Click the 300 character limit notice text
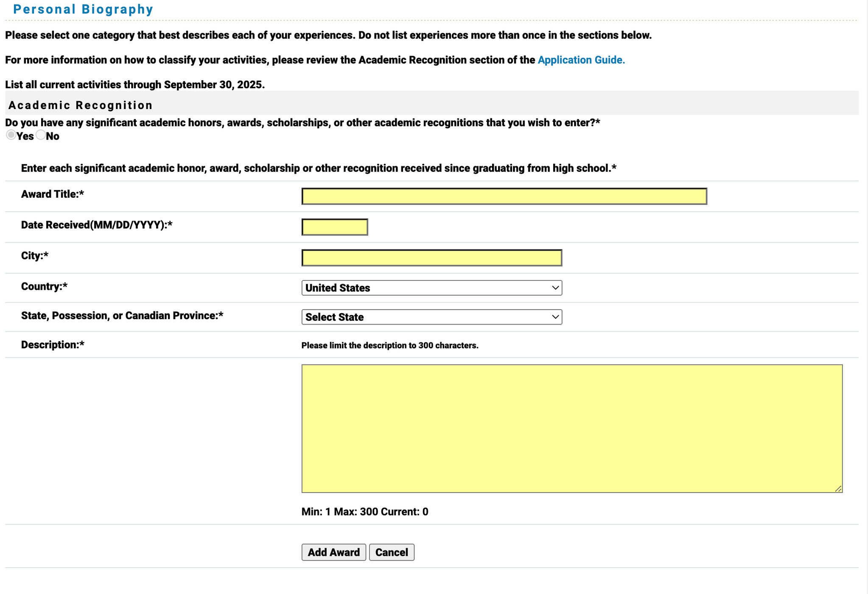868x594 pixels. tap(389, 345)
